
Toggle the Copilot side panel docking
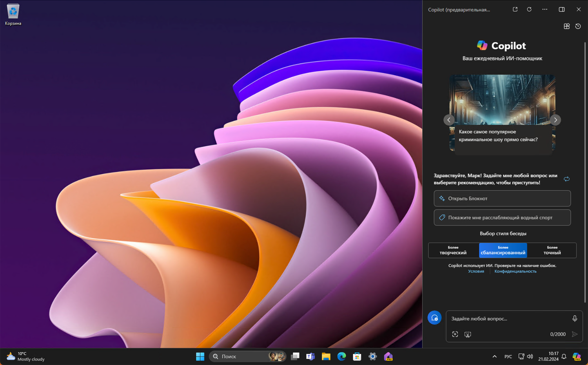click(x=561, y=9)
